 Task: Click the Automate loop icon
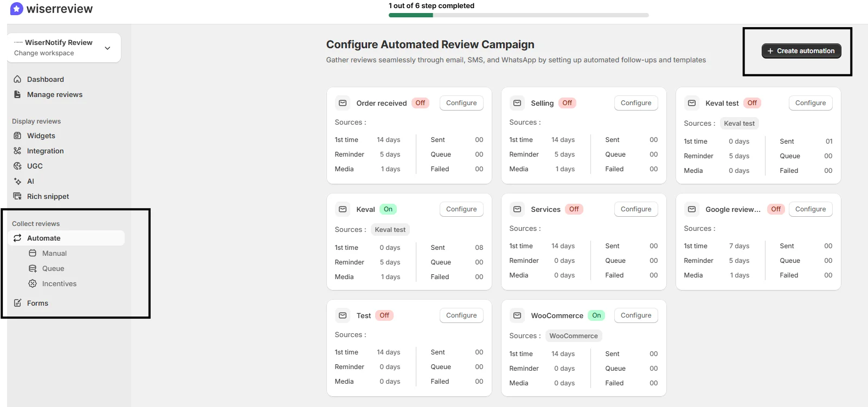coord(17,238)
